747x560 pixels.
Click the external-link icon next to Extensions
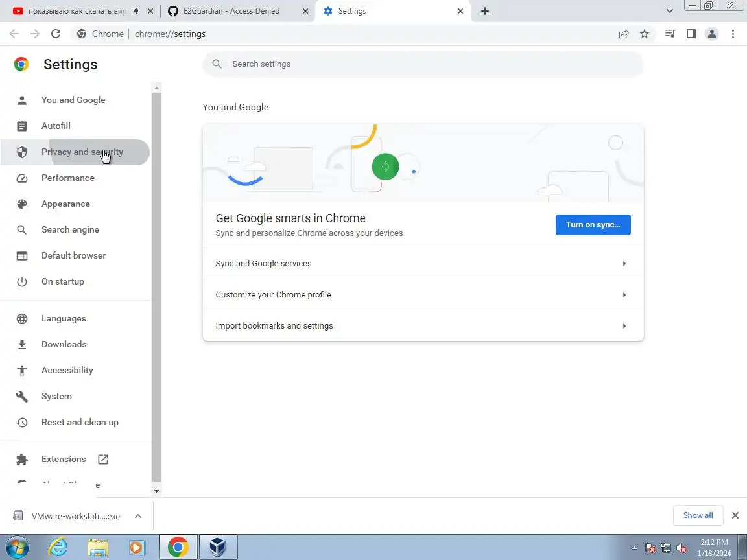click(103, 459)
